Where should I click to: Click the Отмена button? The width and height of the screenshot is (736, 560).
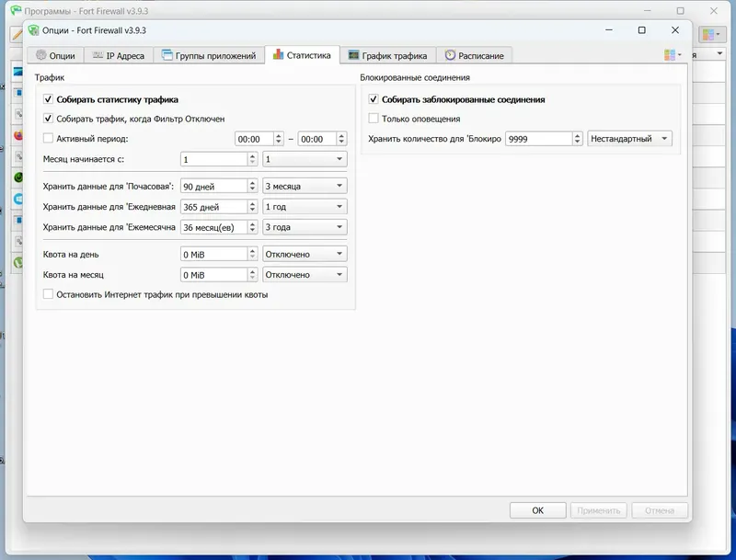click(x=660, y=510)
